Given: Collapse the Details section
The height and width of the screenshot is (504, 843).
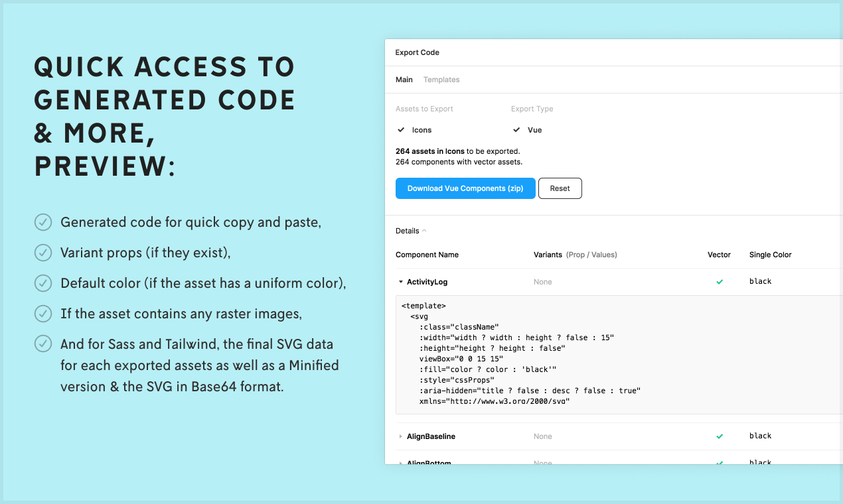Looking at the screenshot, I should [x=410, y=230].
